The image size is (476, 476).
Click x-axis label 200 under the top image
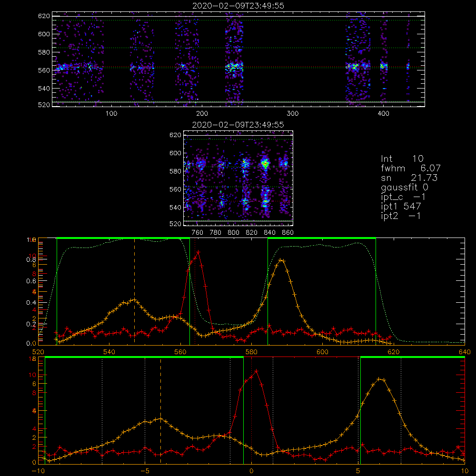tap(202, 114)
